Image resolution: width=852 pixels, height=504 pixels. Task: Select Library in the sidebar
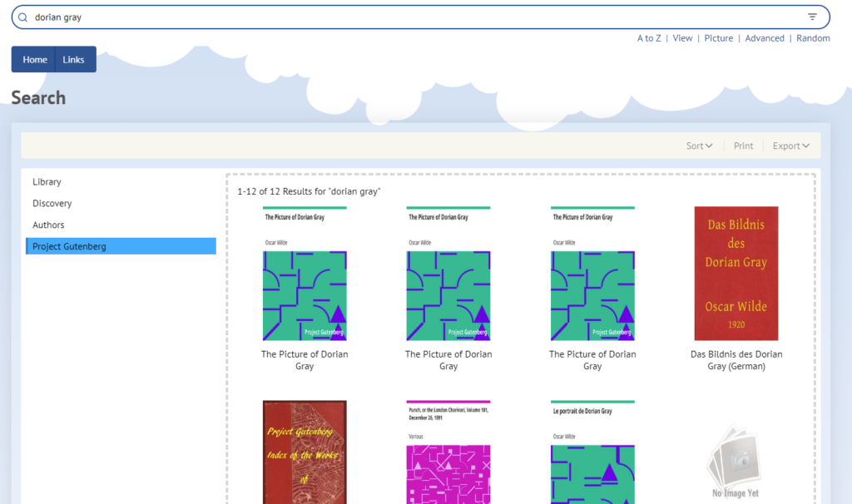47,182
